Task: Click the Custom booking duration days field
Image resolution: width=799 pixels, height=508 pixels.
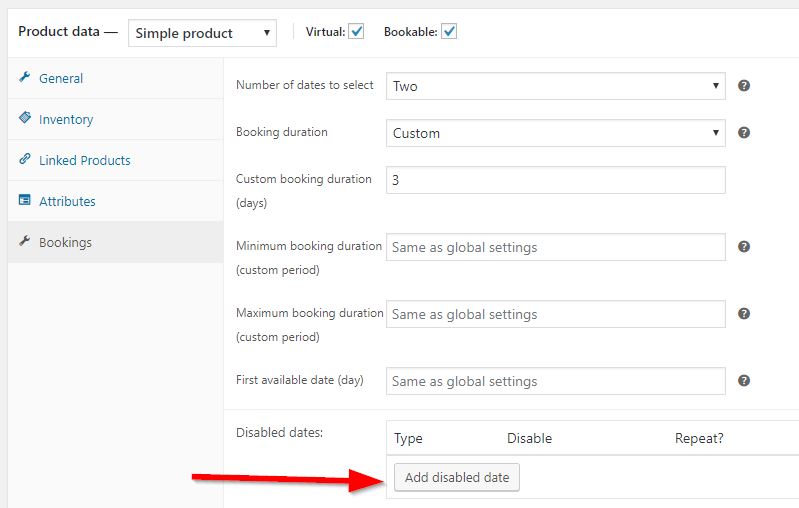Action: tap(555, 180)
